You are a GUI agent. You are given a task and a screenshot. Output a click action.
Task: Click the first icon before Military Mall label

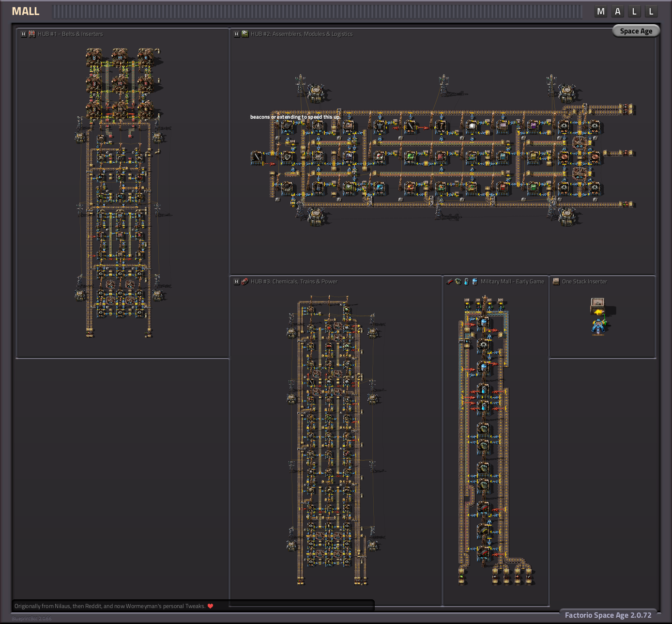[x=449, y=281]
